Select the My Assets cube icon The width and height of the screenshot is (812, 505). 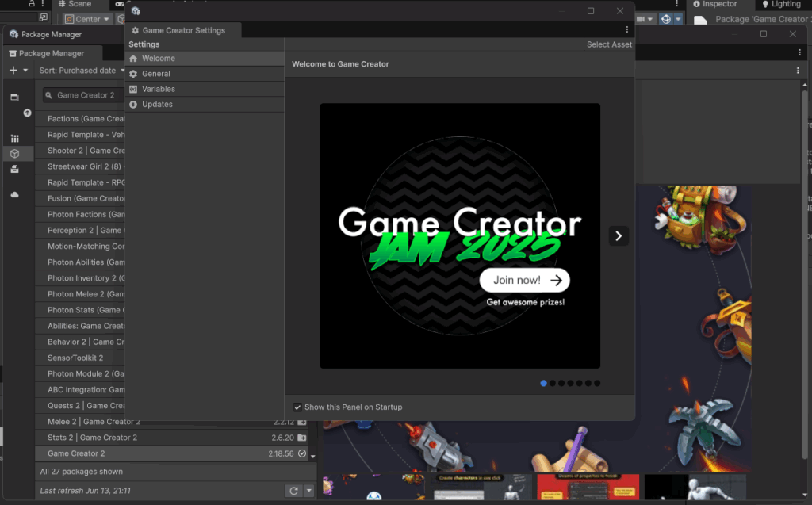click(14, 154)
